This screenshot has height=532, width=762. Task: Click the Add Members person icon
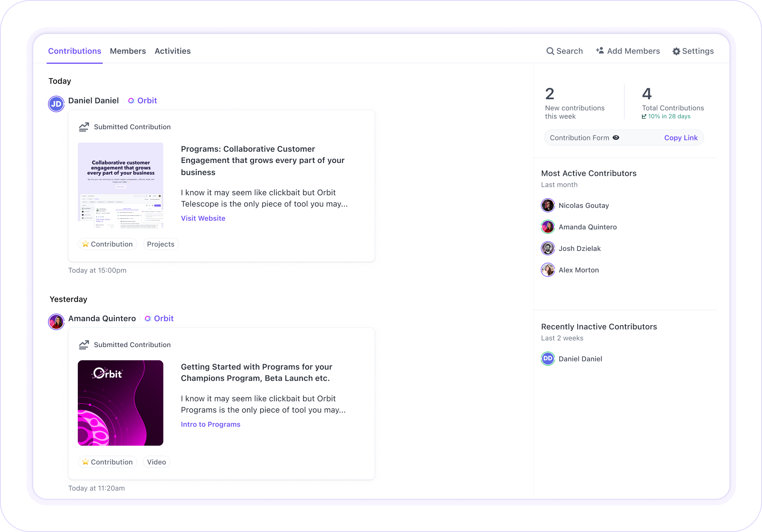pyautogui.click(x=600, y=51)
